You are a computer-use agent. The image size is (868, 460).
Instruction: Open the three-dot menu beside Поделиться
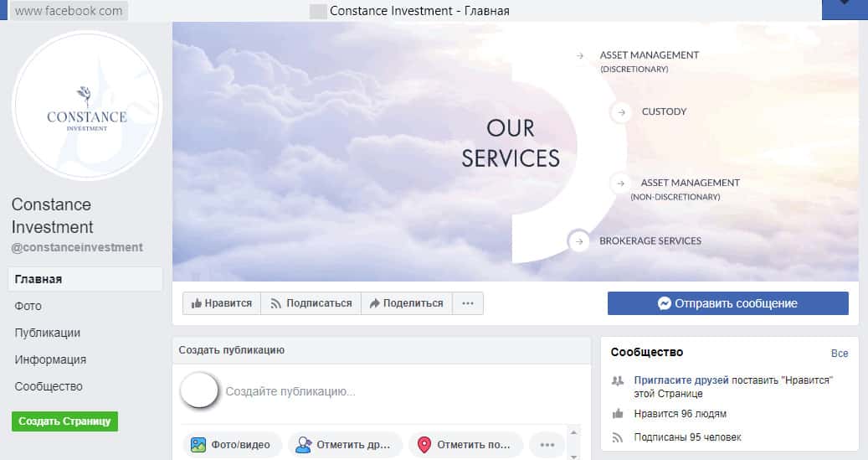tap(468, 303)
